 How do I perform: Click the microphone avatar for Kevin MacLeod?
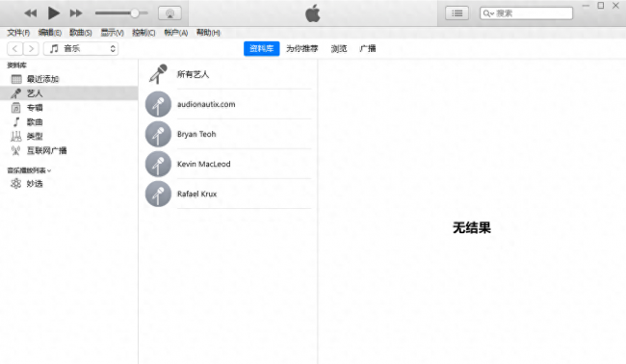(x=158, y=164)
